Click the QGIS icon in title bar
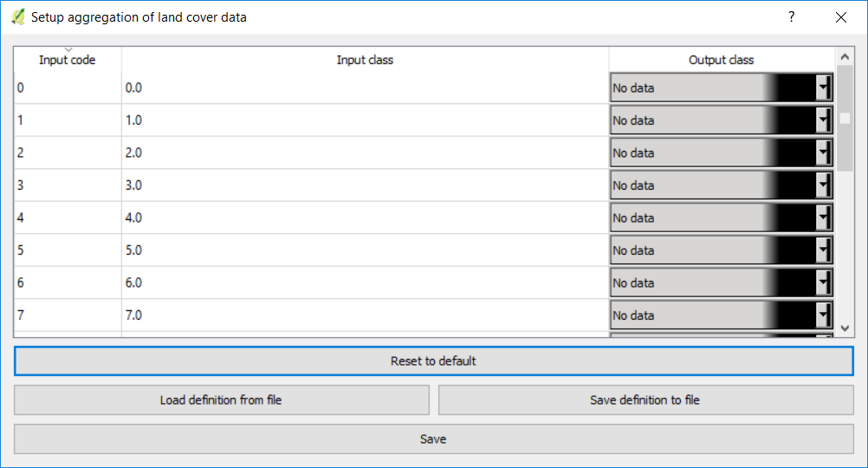Screen dimensions: 868x468 tap(17, 16)
